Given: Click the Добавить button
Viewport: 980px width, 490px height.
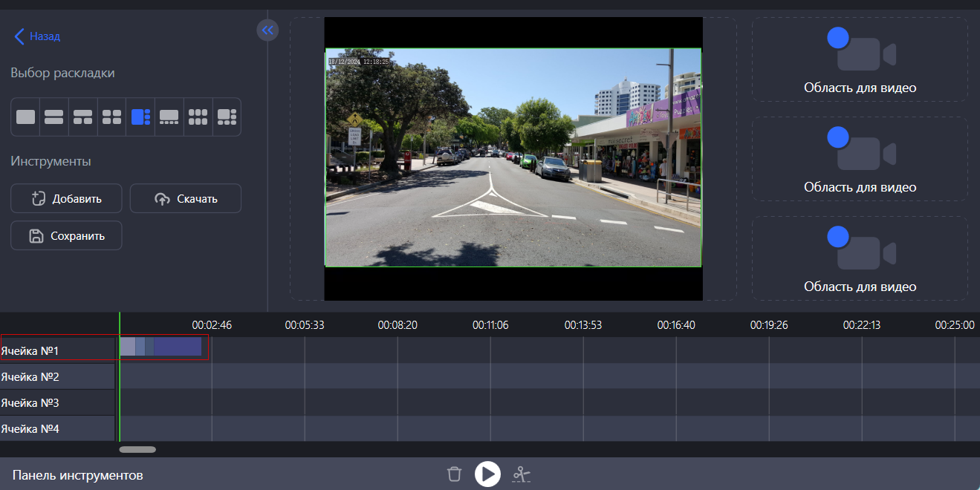Looking at the screenshot, I should point(66,198).
